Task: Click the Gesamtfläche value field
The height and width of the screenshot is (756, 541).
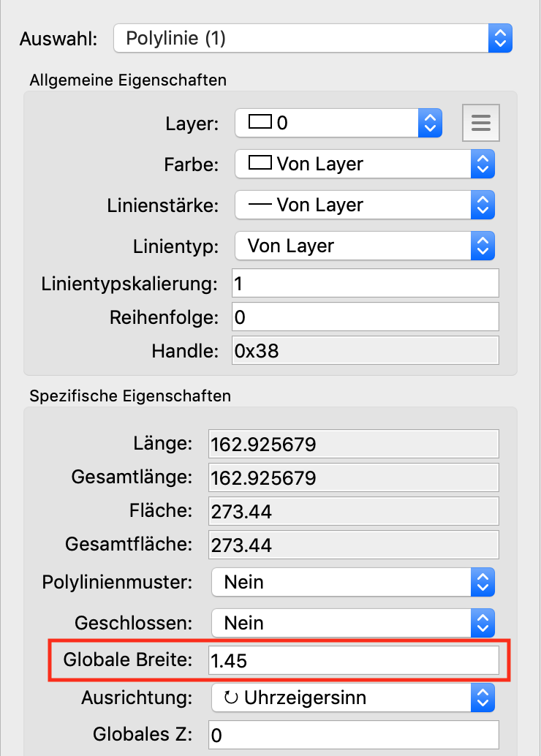Action: coord(353,545)
